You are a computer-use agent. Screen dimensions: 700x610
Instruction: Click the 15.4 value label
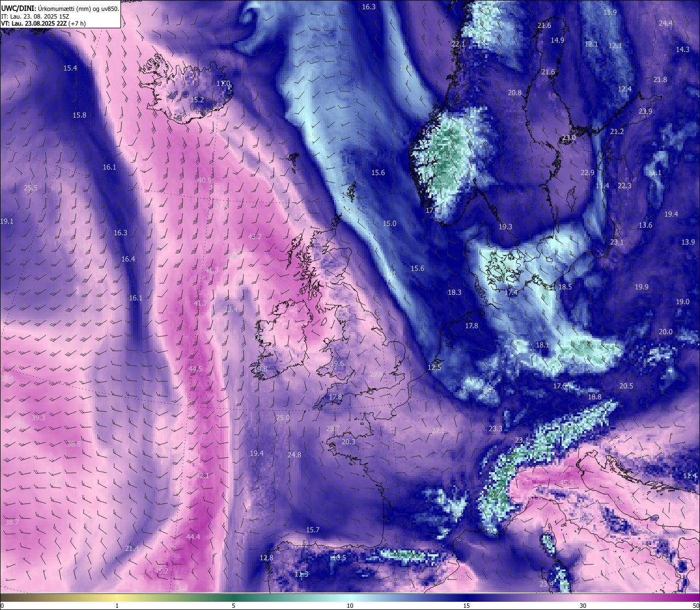(70, 68)
